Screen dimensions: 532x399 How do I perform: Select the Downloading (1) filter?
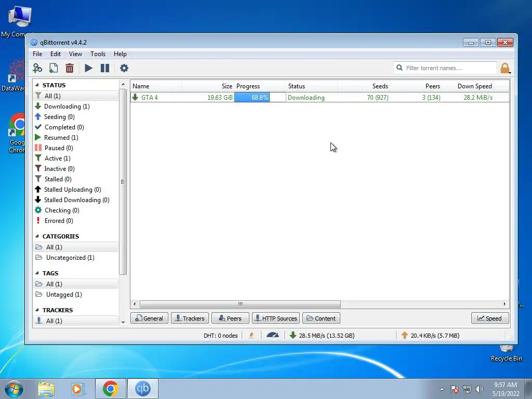point(76,107)
